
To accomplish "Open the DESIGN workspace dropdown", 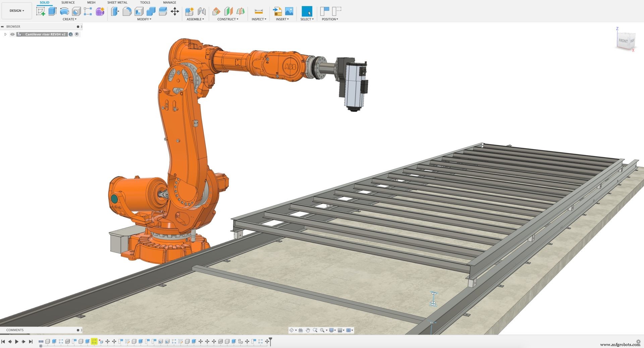I will click(17, 11).
